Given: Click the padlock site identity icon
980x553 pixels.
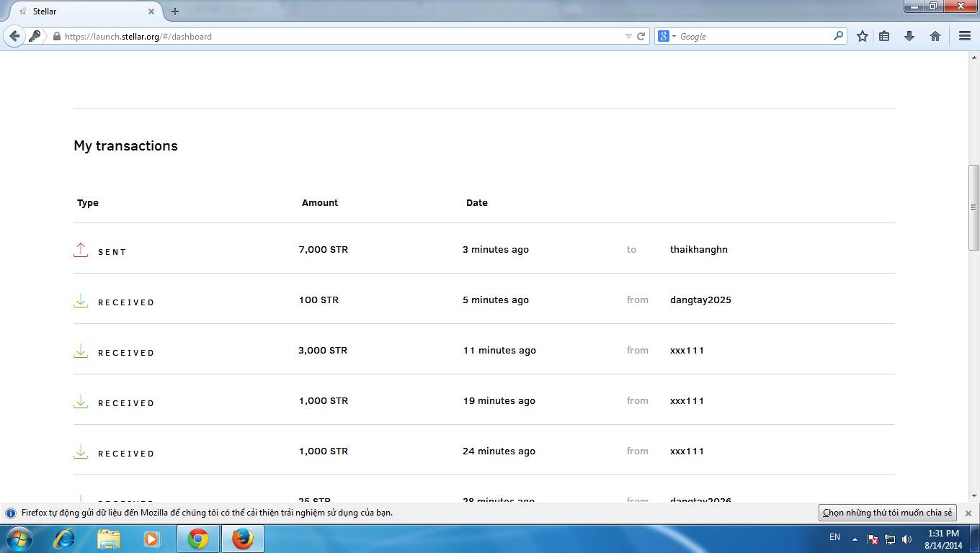Looking at the screenshot, I should [x=56, y=36].
